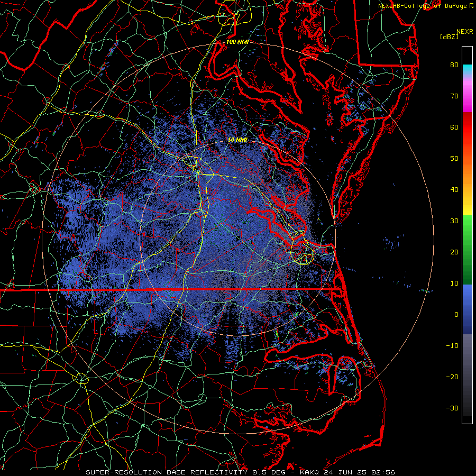Click the KAKQ radar site identifier
This screenshot has width=476, height=476.
(310, 472)
